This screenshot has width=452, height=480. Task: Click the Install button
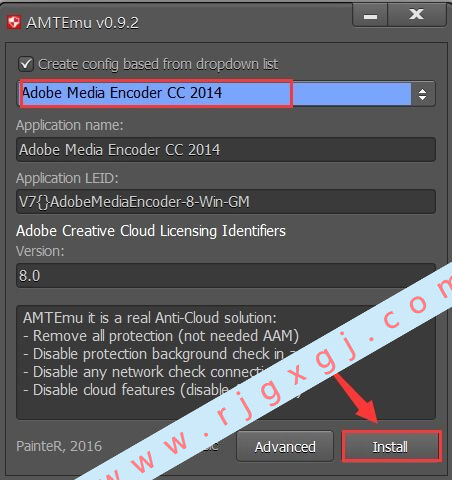(x=390, y=447)
